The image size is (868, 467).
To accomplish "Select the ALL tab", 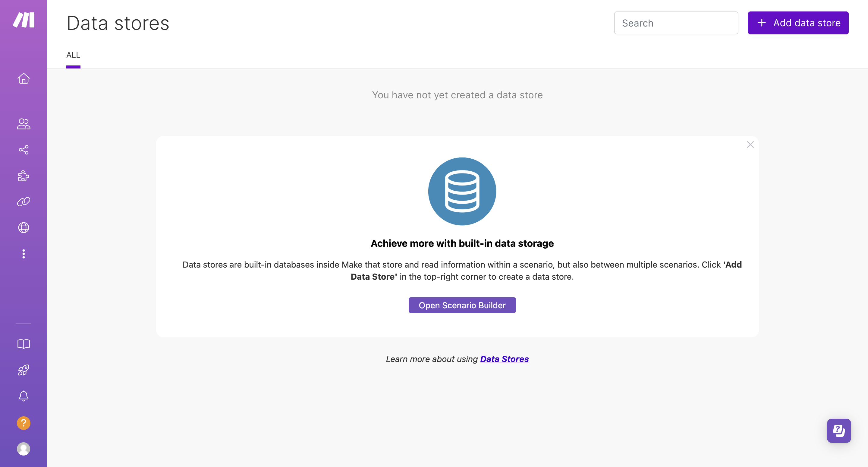I will [73, 55].
